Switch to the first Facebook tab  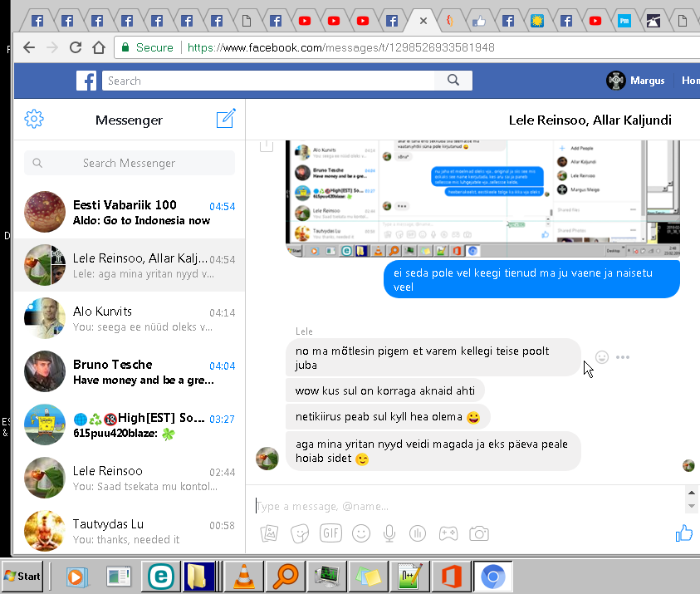[37, 21]
